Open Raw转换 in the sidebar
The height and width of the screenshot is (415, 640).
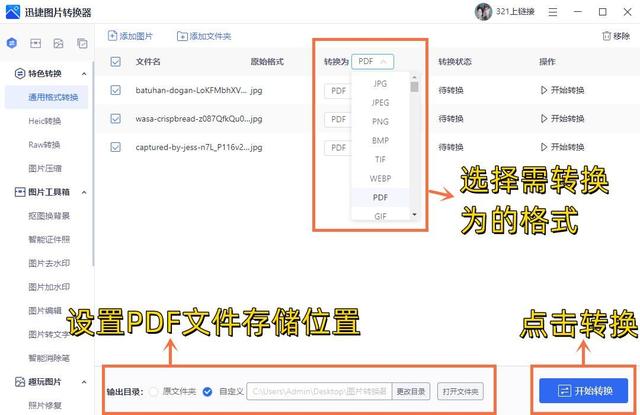click(x=44, y=145)
